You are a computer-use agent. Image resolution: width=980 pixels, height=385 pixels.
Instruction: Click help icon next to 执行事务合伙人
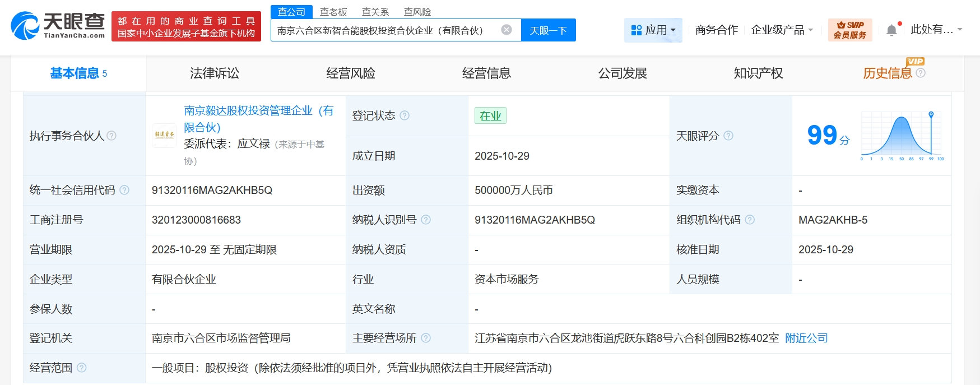coord(112,136)
